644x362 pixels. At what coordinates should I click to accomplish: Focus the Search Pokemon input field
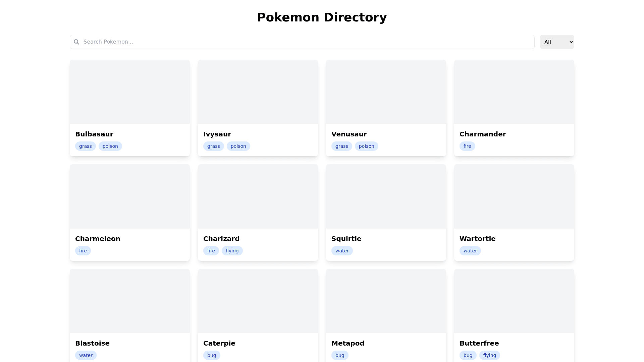click(x=302, y=42)
